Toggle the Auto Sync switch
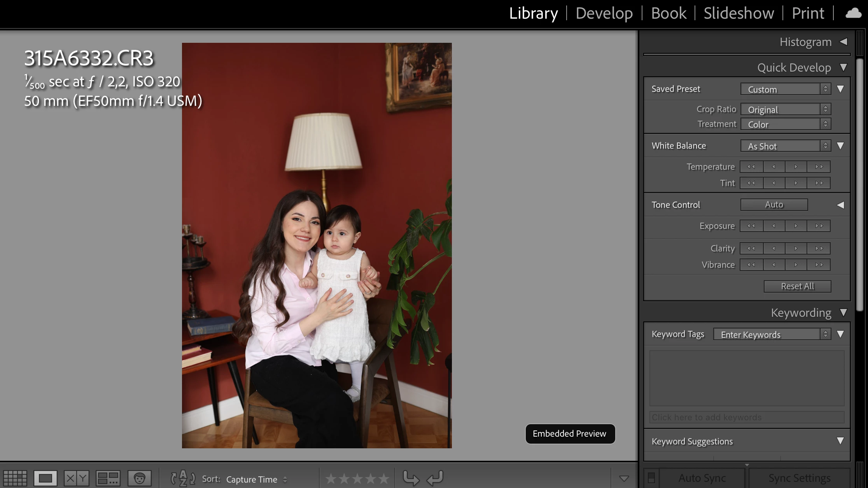The height and width of the screenshot is (488, 868). [651, 478]
